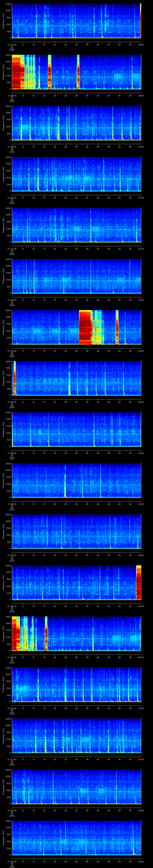Click the 50:00 end time label
Viewport: 153px width, 868px height.
(141, 657)
